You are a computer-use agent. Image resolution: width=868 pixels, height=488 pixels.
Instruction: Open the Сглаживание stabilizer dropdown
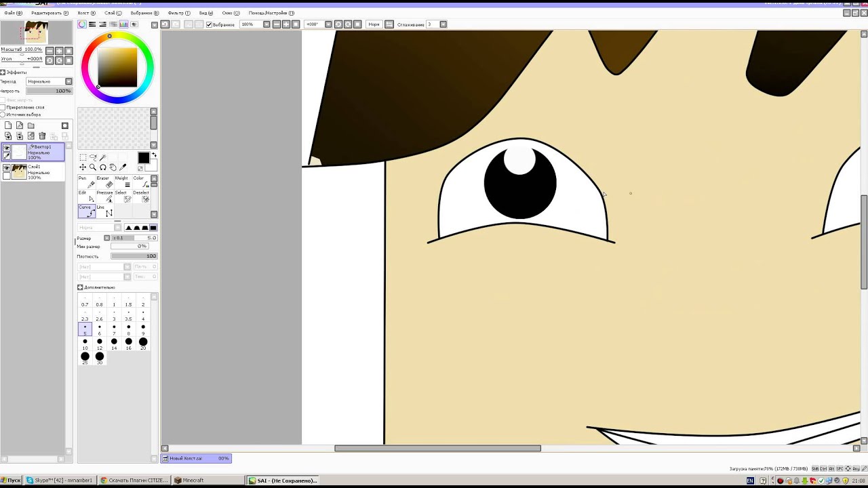click(x=443, y=24)
